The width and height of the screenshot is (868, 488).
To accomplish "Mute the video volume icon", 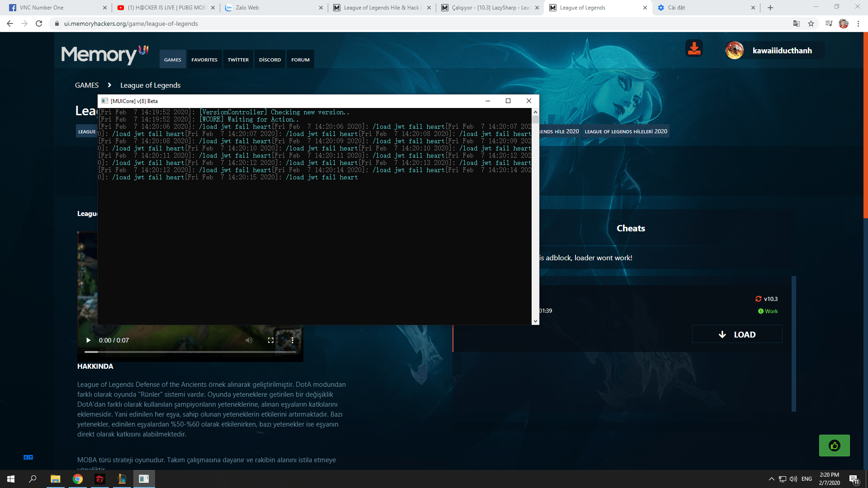I will 249,340.
